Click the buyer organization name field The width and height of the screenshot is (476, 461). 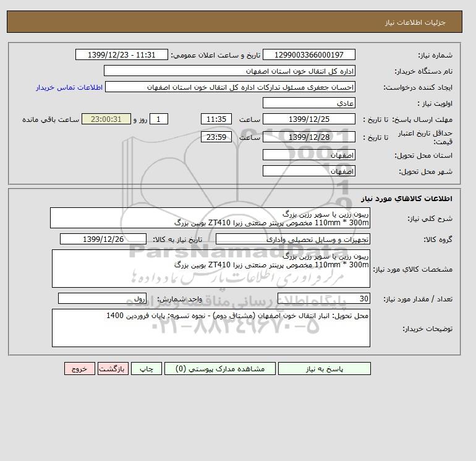(229, 71)
